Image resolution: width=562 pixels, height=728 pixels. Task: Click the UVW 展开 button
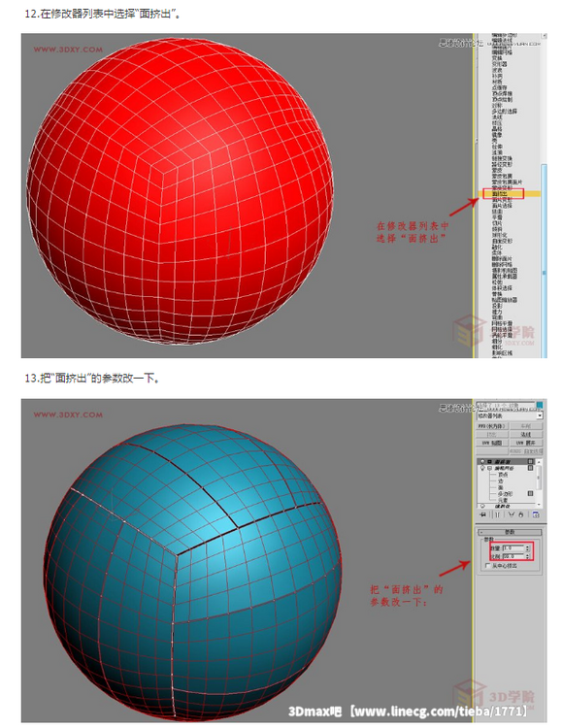click(x=526, y=443)
